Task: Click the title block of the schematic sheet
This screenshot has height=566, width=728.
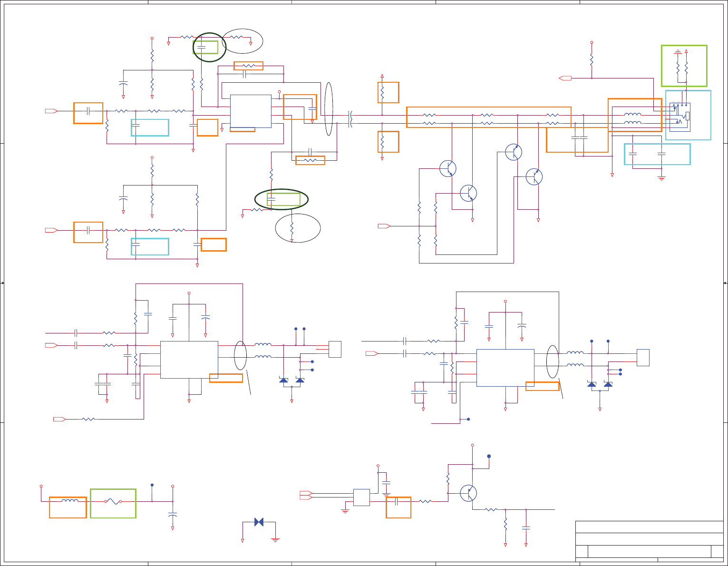Action: point(649,541)
